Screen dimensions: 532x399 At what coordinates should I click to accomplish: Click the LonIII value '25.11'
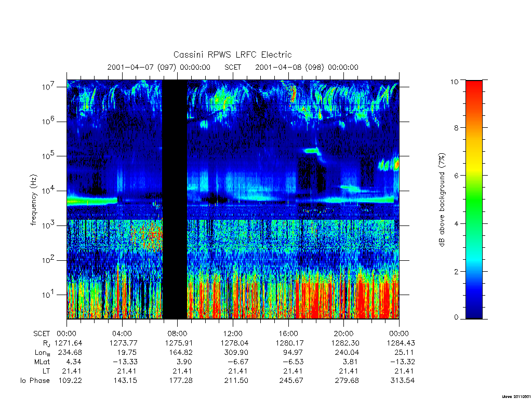tap(404, 353)
